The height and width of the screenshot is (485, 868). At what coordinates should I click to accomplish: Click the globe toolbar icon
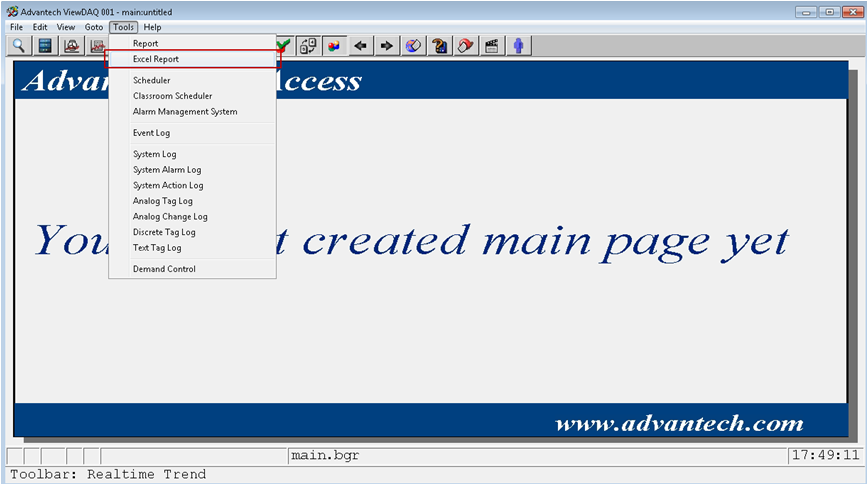coord(413,46)
